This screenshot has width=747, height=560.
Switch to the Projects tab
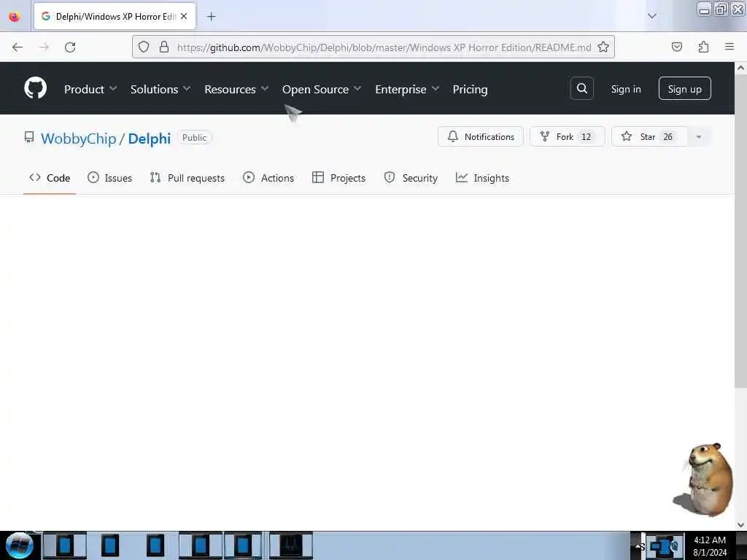point(338,178)
